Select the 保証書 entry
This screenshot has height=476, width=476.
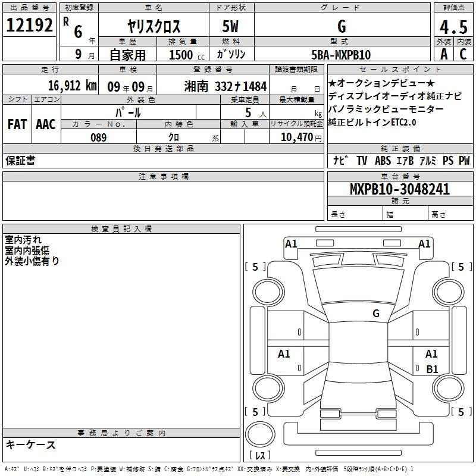[x=20, y=161]
